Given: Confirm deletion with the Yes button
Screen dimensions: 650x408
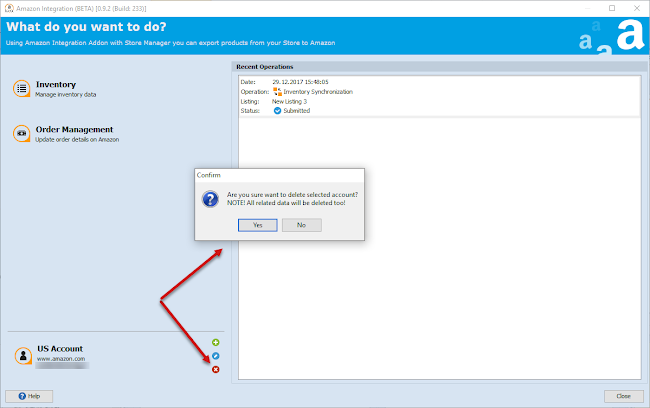Looking at the screenshot, I should (x=257, y=225).
